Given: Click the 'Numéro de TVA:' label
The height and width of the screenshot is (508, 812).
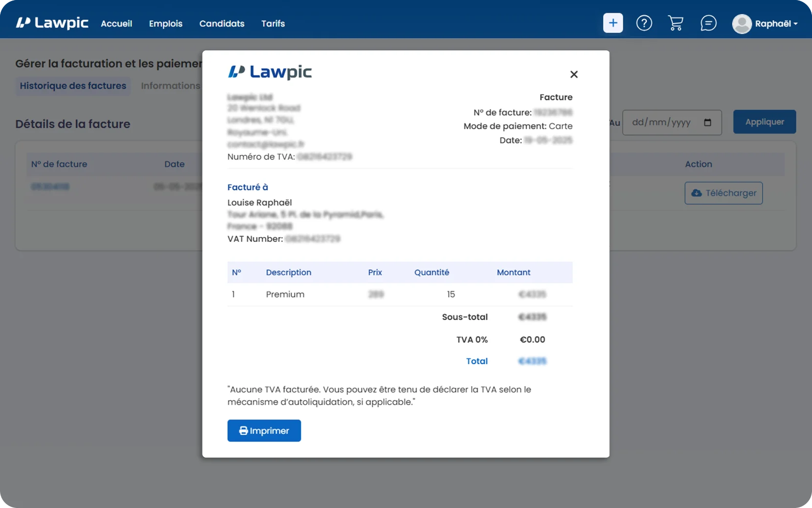Looking at the screenshot, I should [x=261, y=157].
